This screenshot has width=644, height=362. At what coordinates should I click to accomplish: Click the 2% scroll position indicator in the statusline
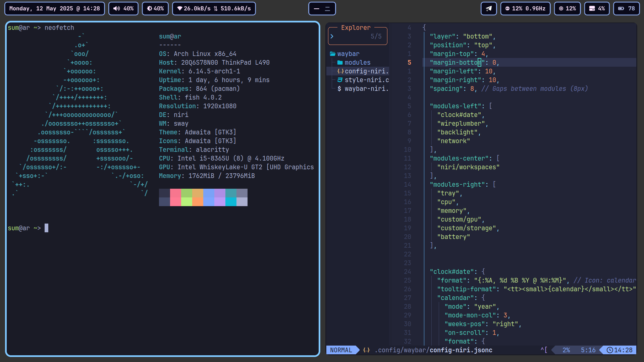[x=566, y=350]
